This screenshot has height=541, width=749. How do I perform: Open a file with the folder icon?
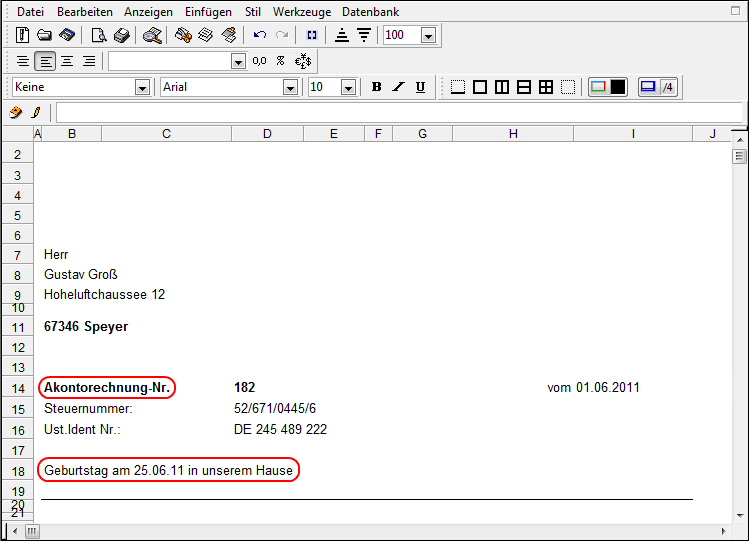44,36
